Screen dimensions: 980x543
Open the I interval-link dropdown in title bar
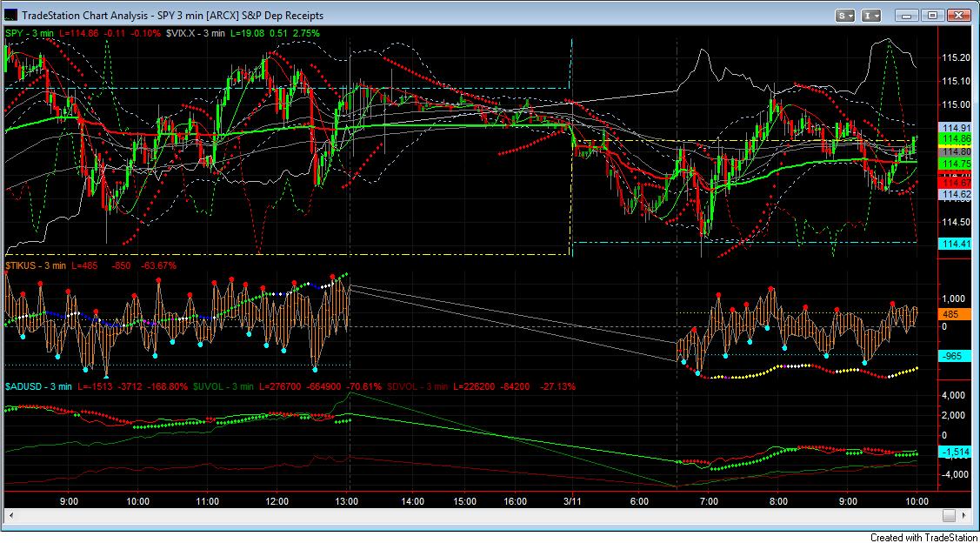(871, 15)
